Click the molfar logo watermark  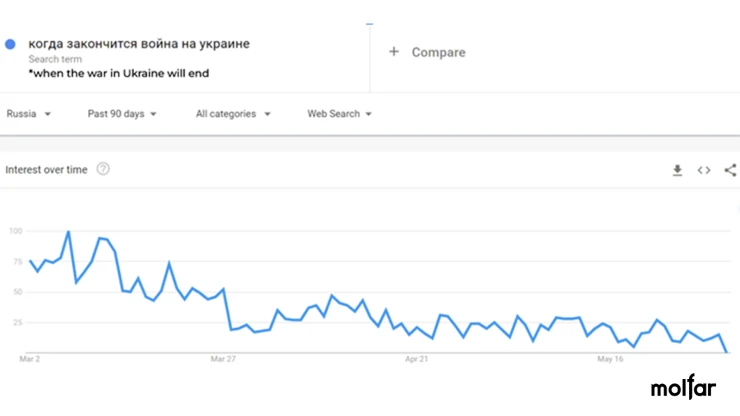683,387
